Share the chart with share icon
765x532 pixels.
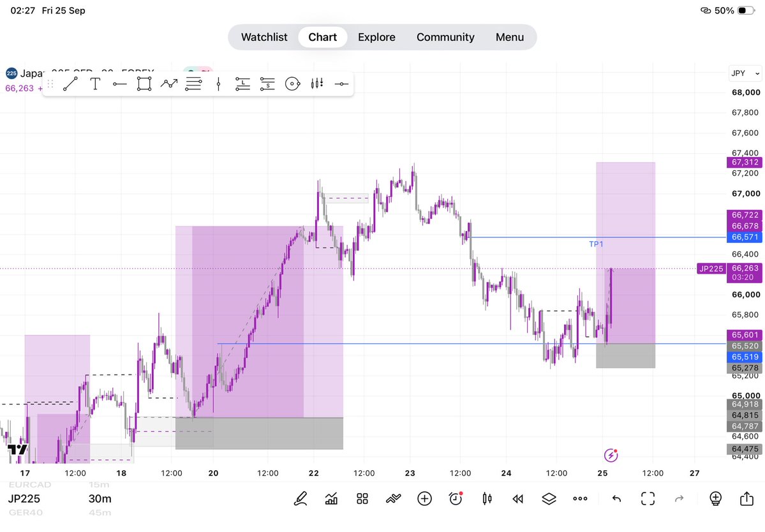(746, 498)
